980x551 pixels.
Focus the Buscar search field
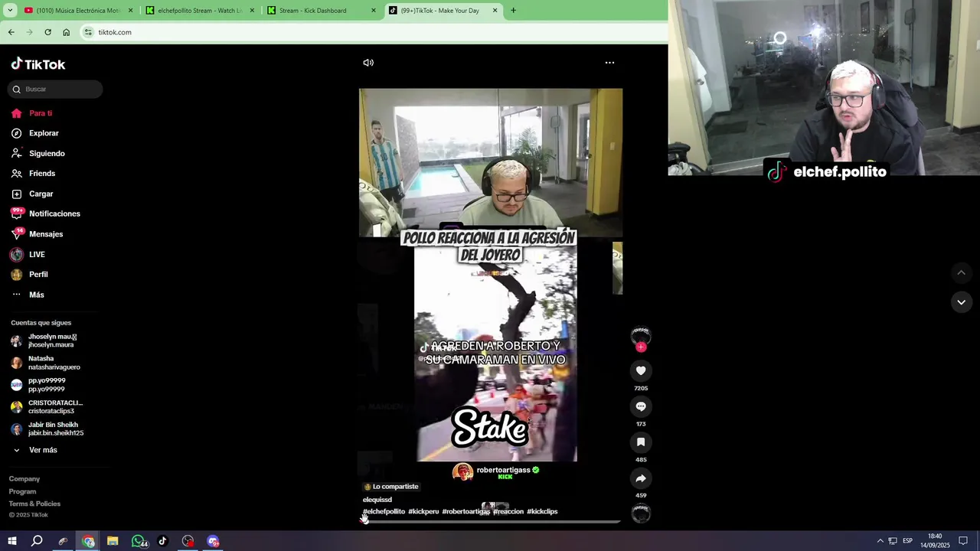click(55, 89)
